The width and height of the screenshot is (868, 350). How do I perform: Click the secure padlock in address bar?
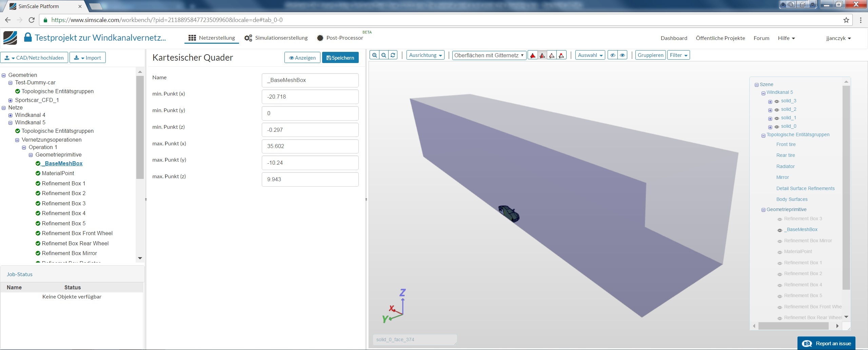tap(45, 20)
